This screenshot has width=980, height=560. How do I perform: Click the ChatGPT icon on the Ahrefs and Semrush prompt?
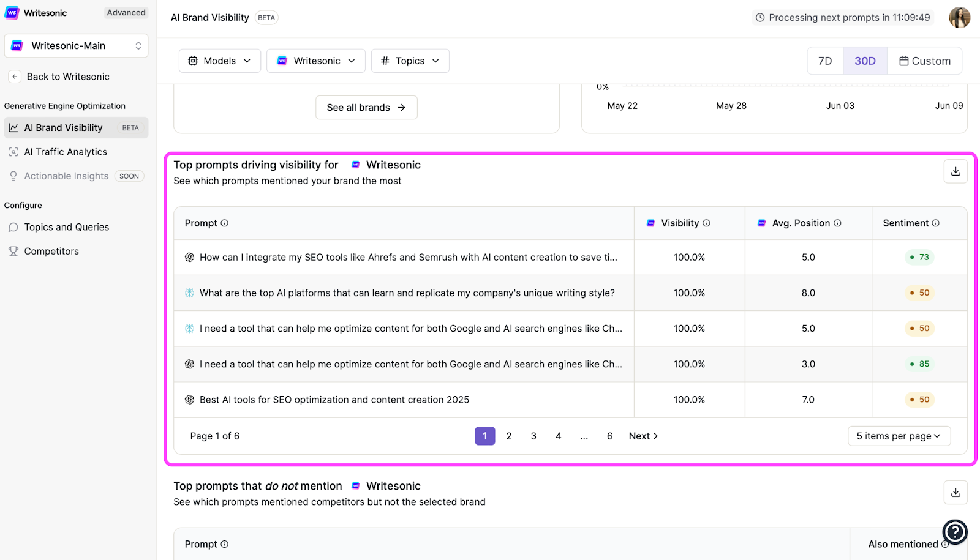coord(190,258)
